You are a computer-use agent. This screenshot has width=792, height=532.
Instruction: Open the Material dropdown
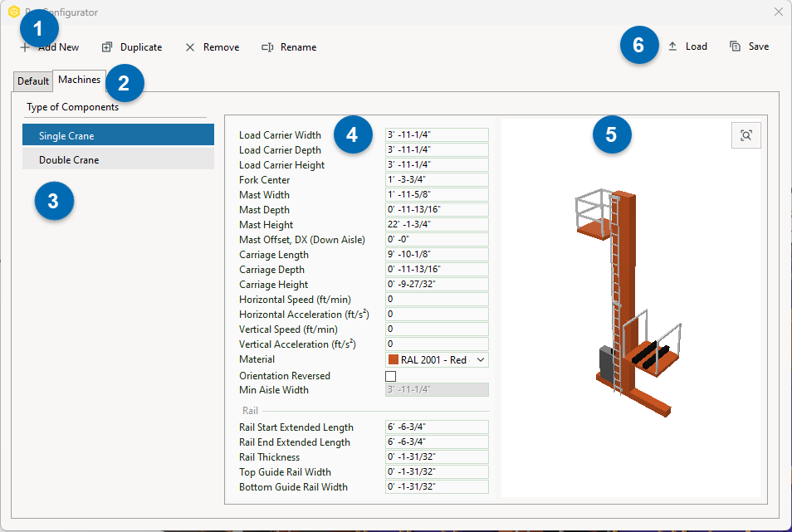[480, 359]
